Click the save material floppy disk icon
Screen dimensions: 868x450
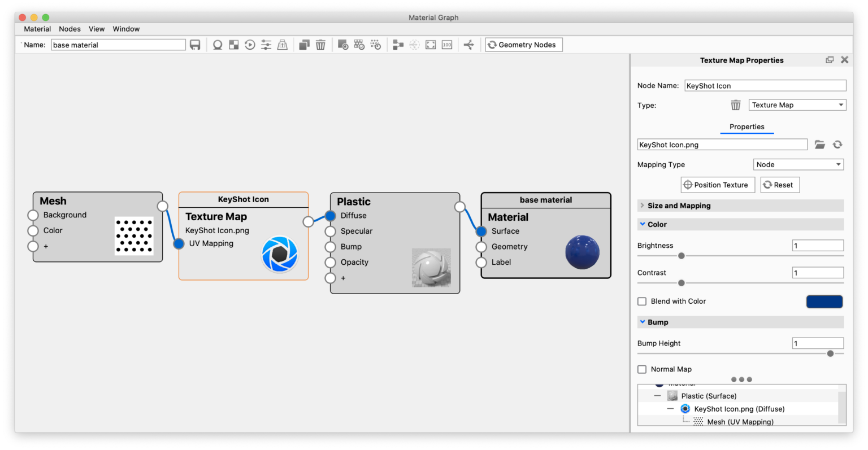coord(195,45)
